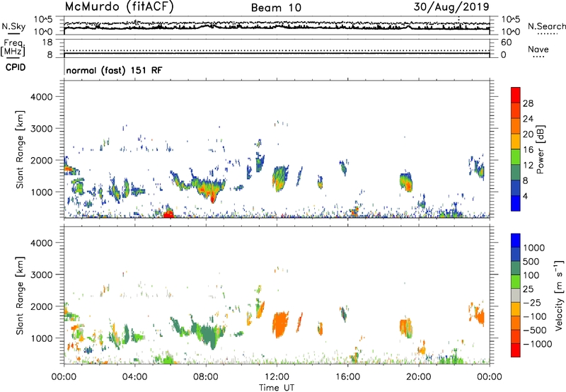Viewport: 566px width, 392px height.
Task: Click the '28' value on power colorbar
Action: [528, 103]
